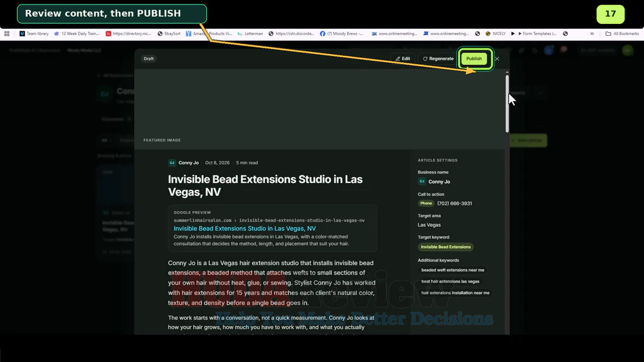Click the Featured Image placeholder area
Viewport: 644px width, 362px height.
click(x=319, y=109)
